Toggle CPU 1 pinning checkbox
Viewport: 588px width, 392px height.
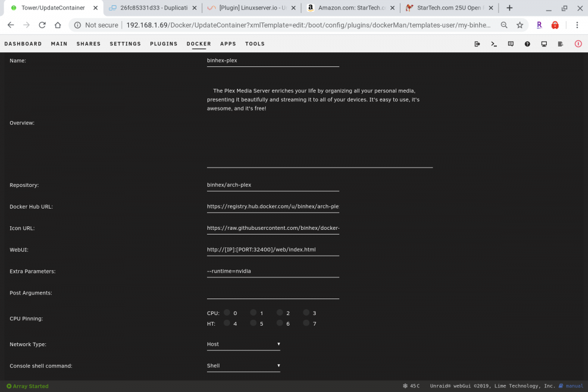[253, 312]
